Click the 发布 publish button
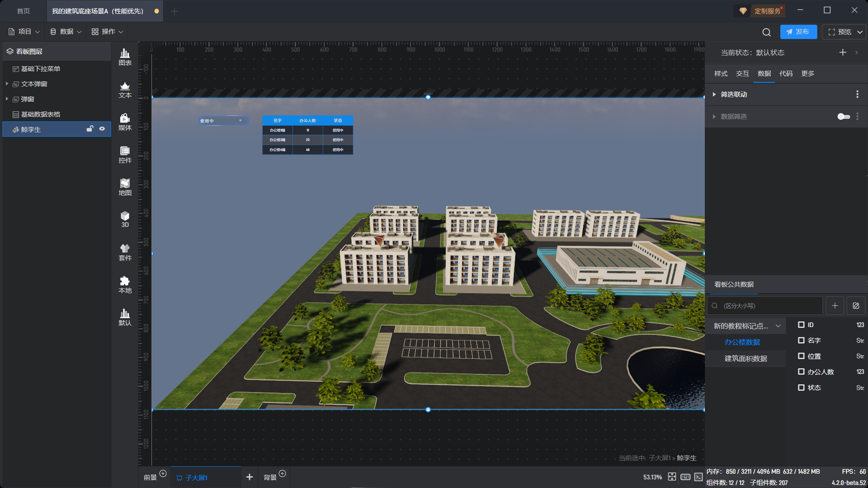868x488 pixels. tap(798, 32)
